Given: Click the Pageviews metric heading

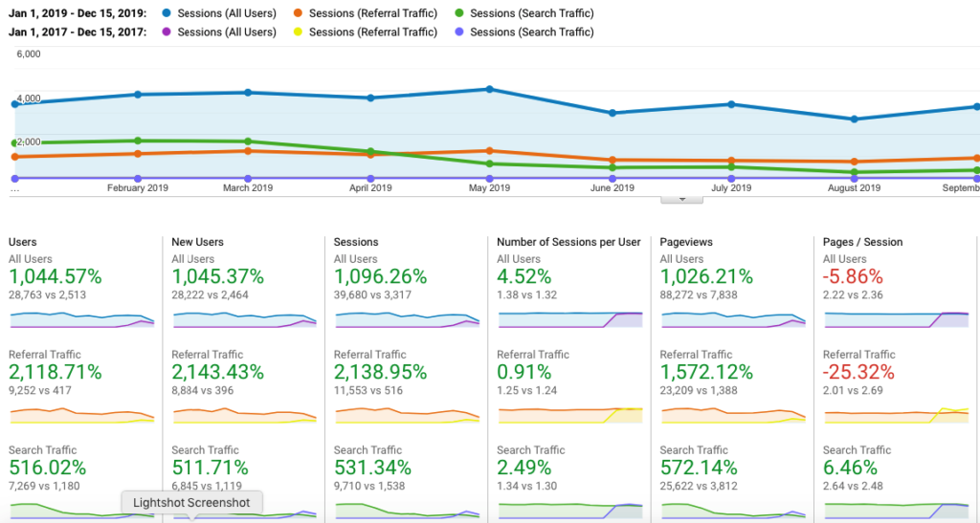Looking at the screenshot, I should 686,242.
